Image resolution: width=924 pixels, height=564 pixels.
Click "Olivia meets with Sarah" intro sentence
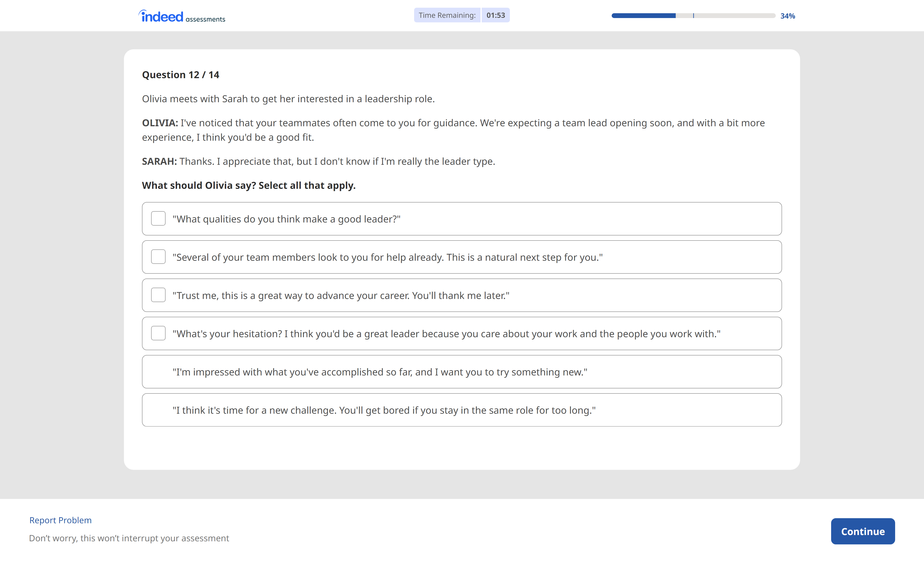[288, 99]
